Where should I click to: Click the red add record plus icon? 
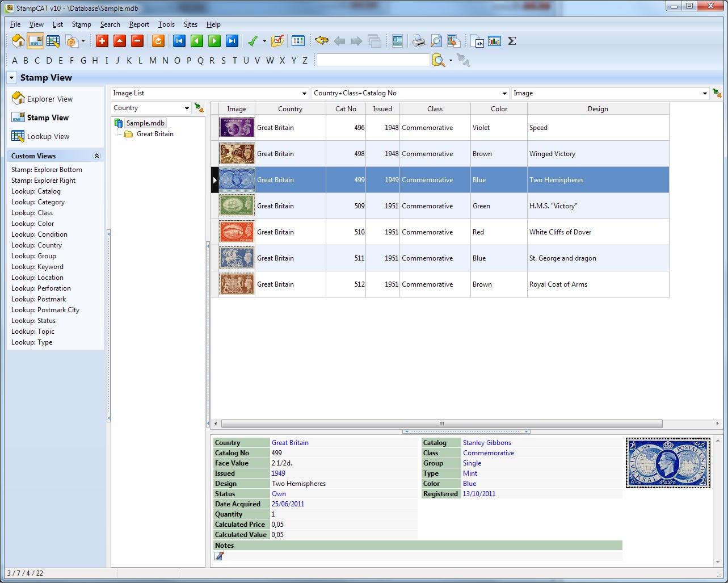coord(102,41)
